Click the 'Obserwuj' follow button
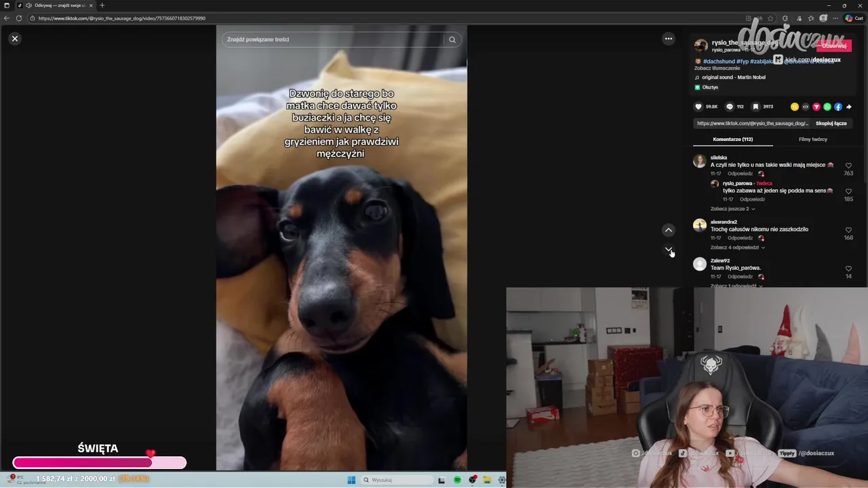 (x=834, y=45)
